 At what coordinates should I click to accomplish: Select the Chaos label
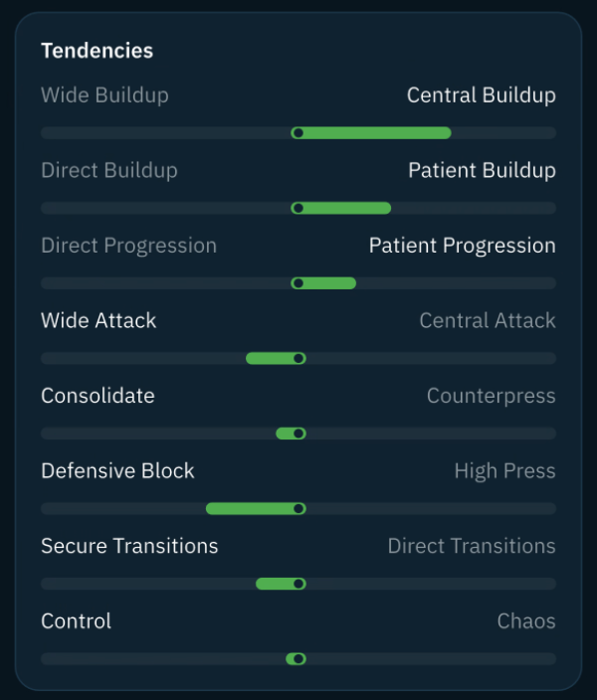click(x=526, y=621)
